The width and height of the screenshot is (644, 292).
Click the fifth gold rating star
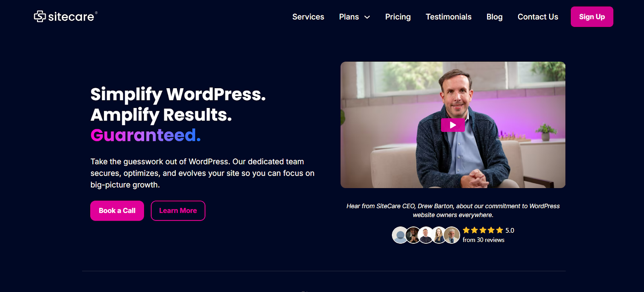tap(500, 230)
